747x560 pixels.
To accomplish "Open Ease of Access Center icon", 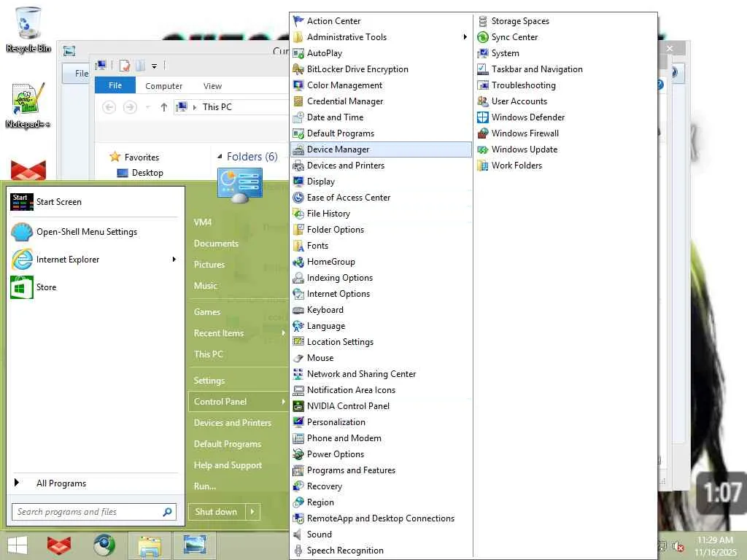I will (x=298, y=198).
